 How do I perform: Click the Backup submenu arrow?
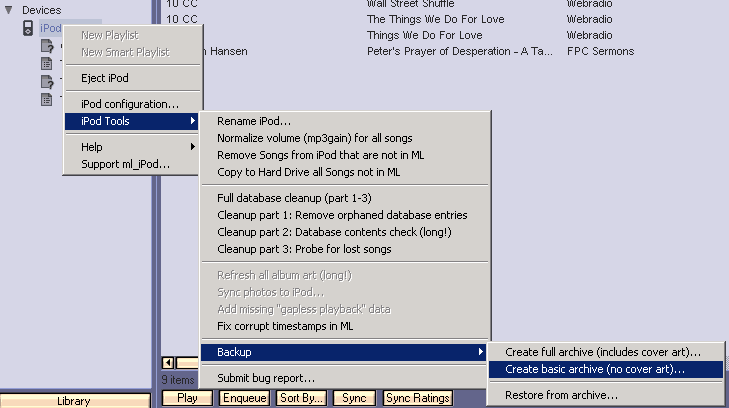click(481, 352)
